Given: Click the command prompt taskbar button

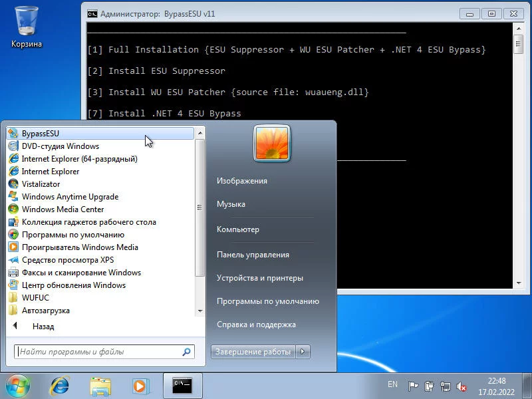Looking at the screenshot, I should 182,386.
